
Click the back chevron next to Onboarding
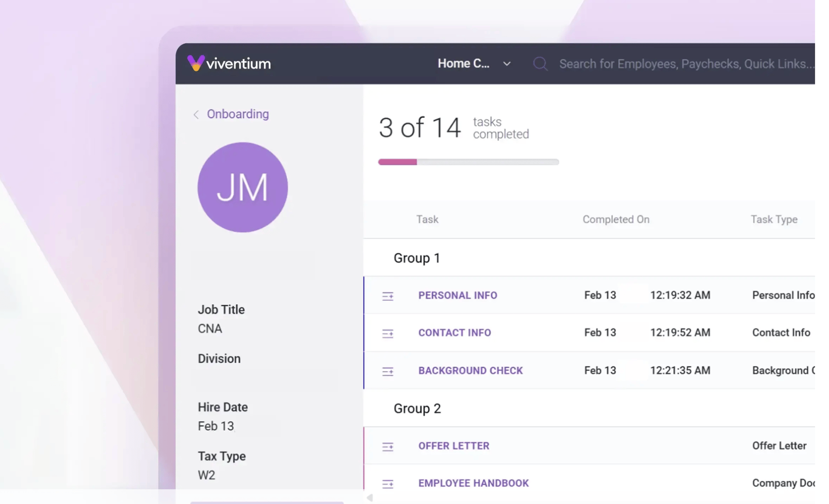[x=196, y=114]
